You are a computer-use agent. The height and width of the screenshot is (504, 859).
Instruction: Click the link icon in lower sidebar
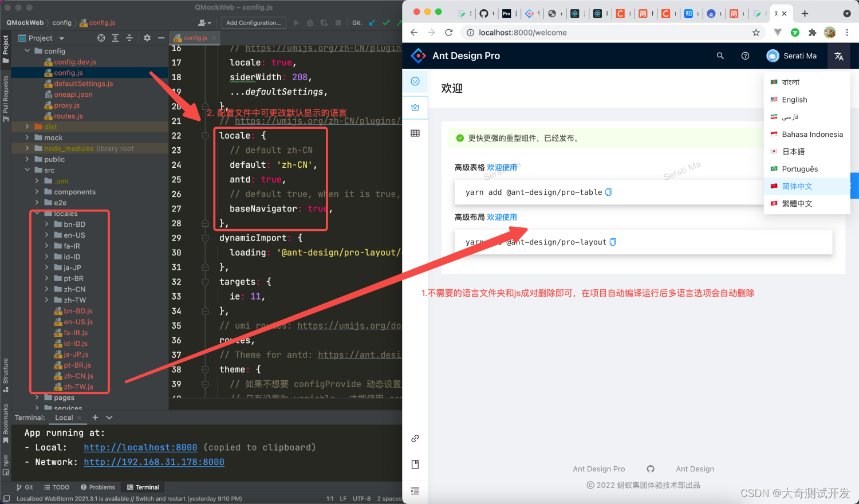pos(415,439)
